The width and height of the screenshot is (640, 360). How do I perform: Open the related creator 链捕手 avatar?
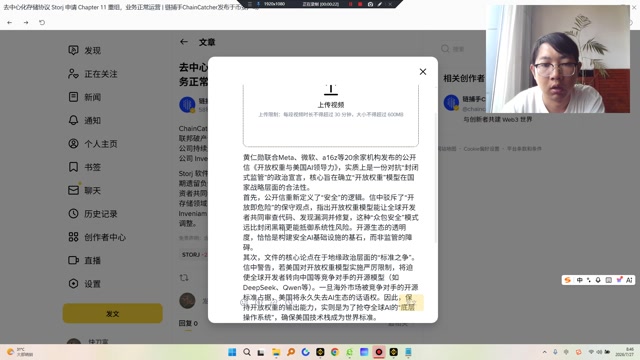(451, 102)
